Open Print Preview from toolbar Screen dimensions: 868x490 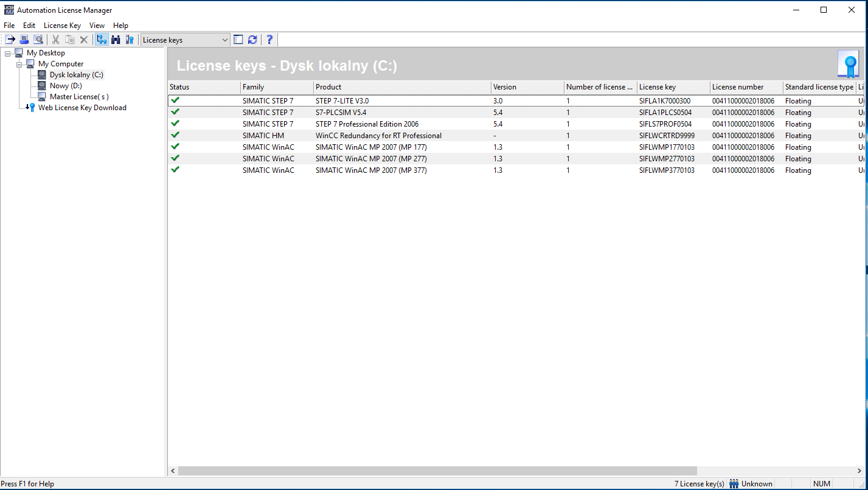38,40
